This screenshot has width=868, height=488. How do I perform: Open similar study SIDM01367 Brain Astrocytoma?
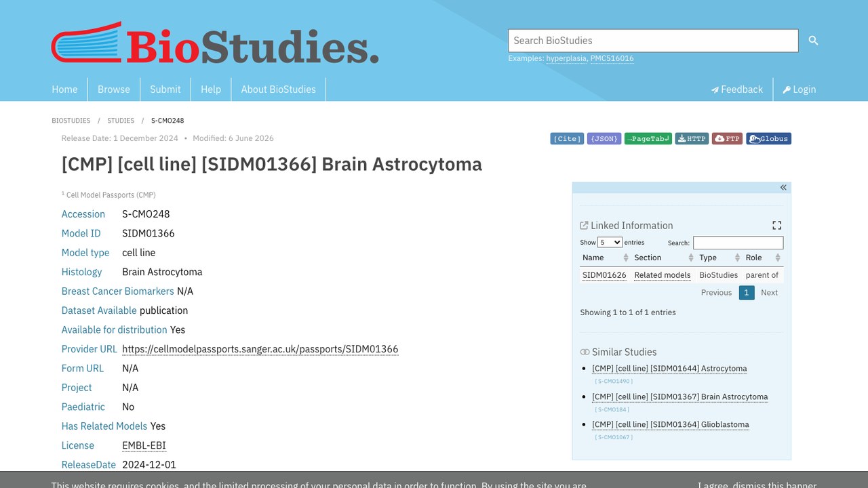click(x=680, y=396)
